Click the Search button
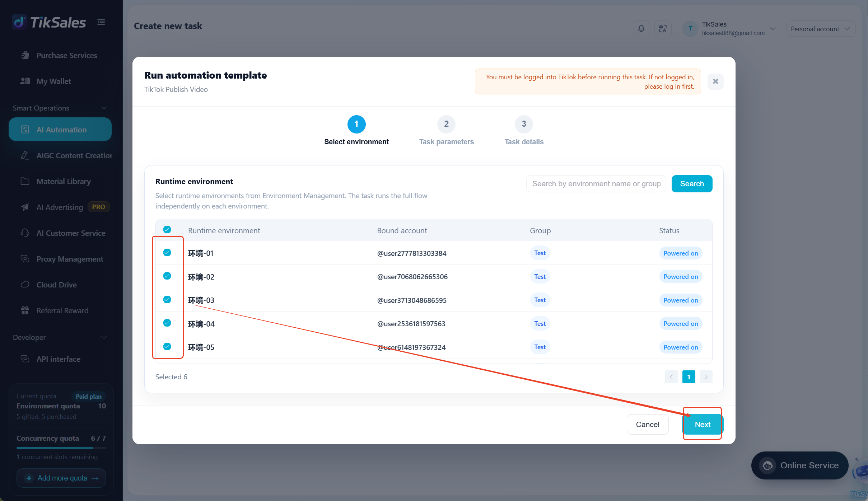Image resolution: width=868 pixels, height=501 pixels. point(692,184)
